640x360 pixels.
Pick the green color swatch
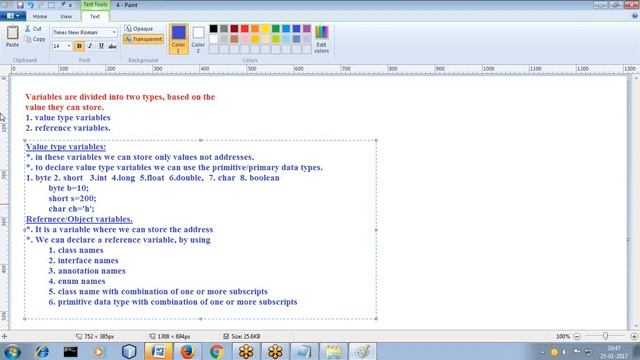click(x=276, y=29)
